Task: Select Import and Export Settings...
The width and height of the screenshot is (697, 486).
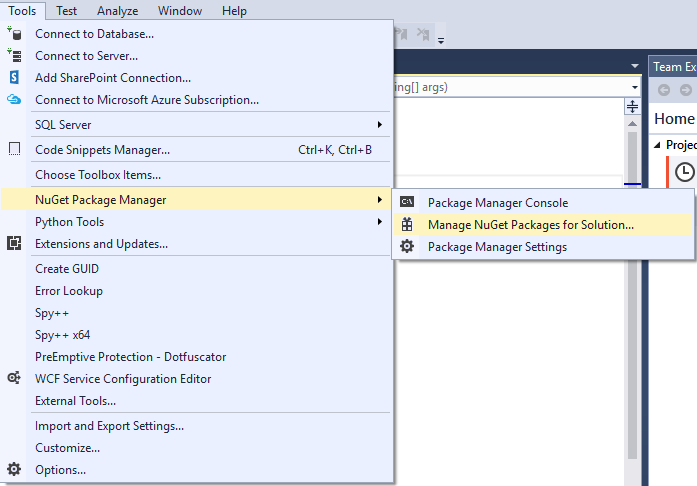Action: [196, 426]
